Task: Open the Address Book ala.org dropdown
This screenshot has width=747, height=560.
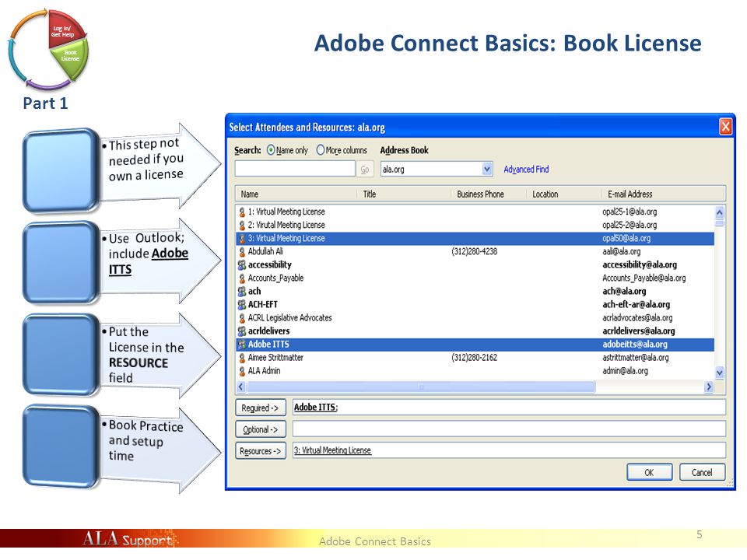Action: 486,169
